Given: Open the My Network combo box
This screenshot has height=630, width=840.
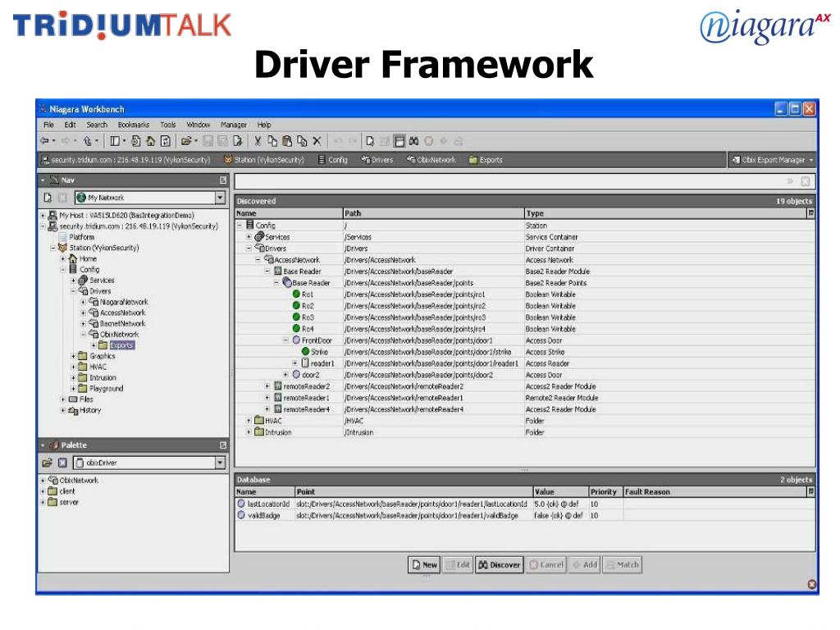Looking at the screenshot, I should click(x=150, y=198).
